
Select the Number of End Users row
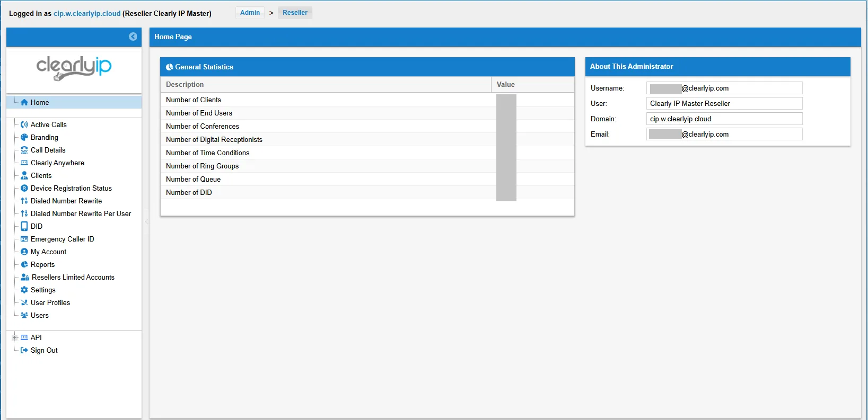point(367,113)
